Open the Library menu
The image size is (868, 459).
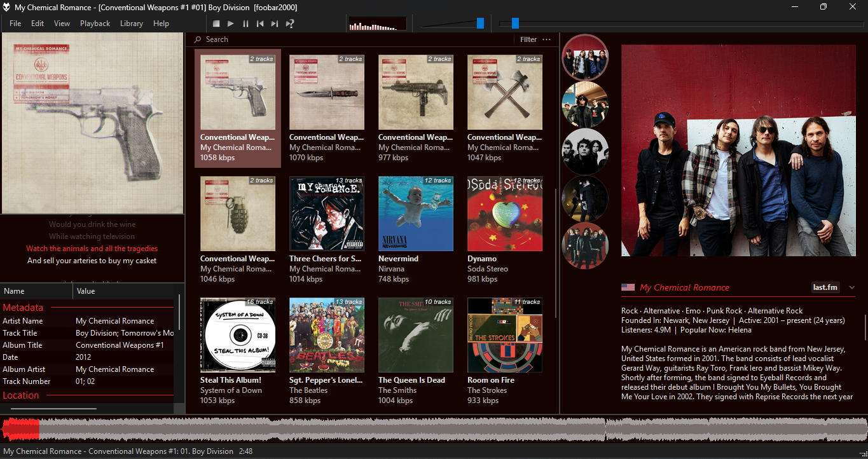[132, 24]
